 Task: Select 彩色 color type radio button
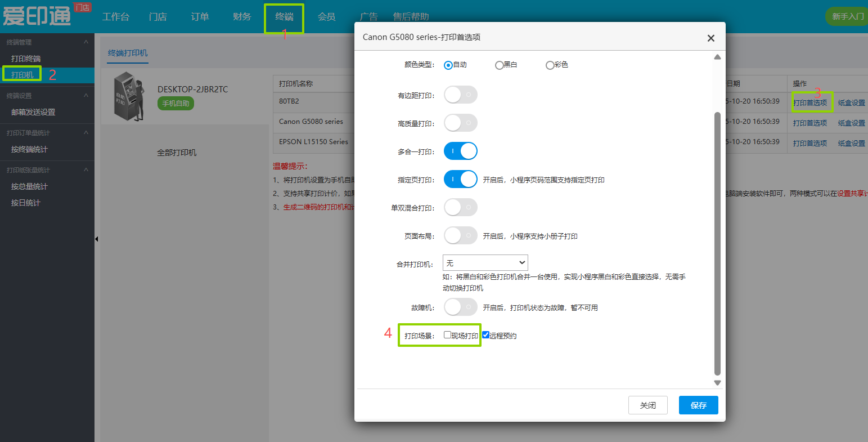click(x=550, y=65)
